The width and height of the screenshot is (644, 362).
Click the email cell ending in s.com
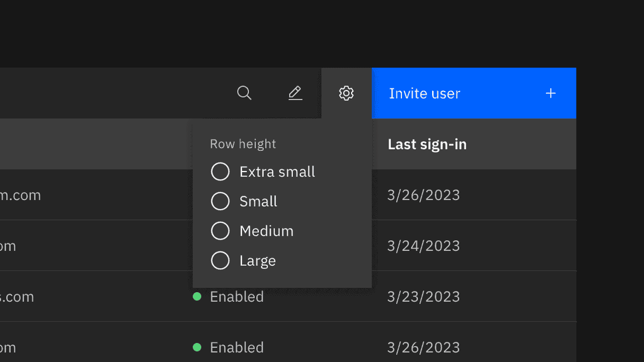click(17, 297)
